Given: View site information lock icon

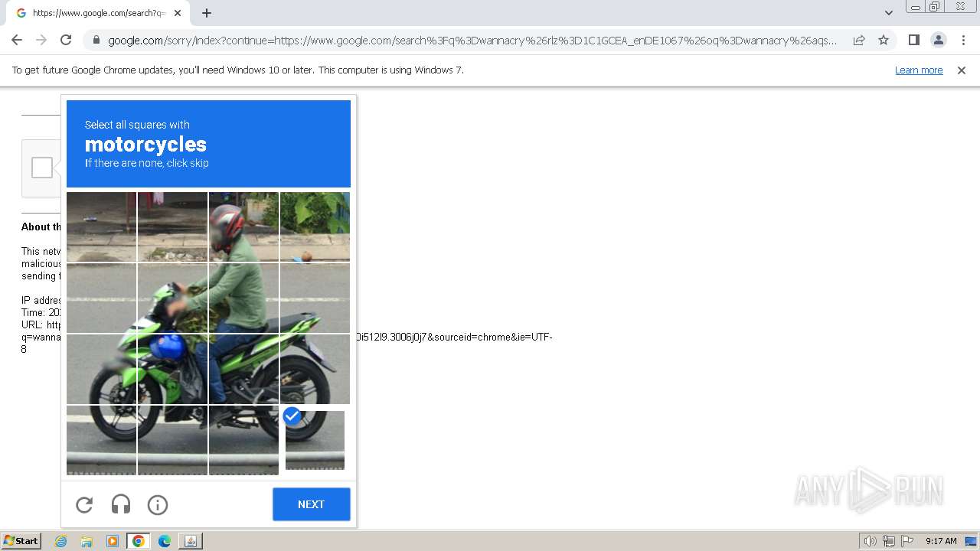Looking at the screenshot, I should [96, 41].
